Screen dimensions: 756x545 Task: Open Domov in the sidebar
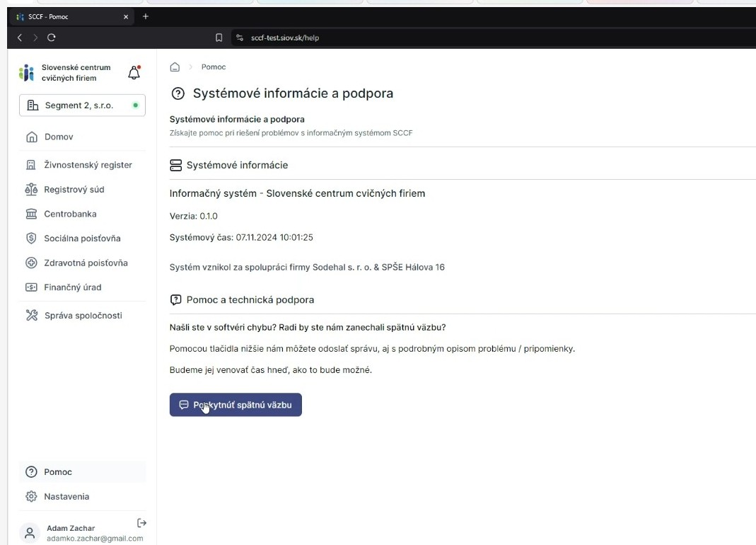point(59,137)
